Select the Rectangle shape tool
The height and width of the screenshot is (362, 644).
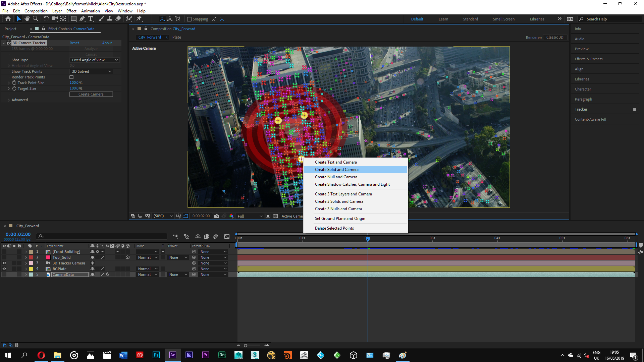coord(74,19)
